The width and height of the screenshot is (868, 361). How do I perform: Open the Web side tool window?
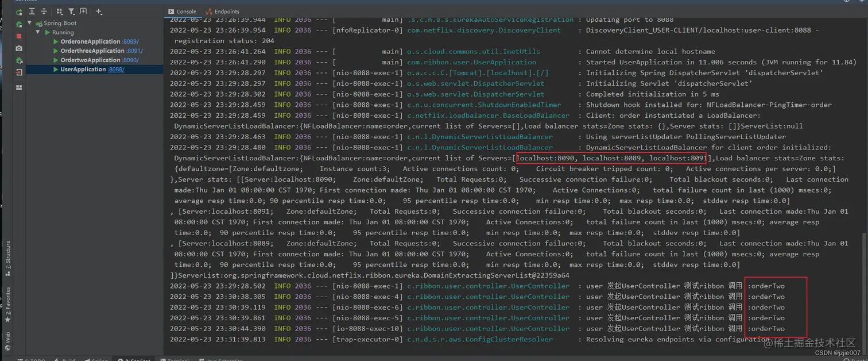(x=7, y=341)
